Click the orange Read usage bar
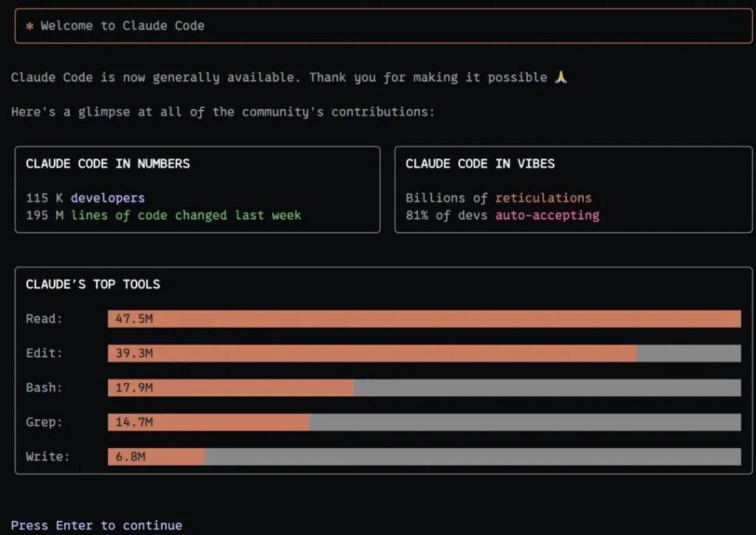756x535 pixels. click(424, 319)
